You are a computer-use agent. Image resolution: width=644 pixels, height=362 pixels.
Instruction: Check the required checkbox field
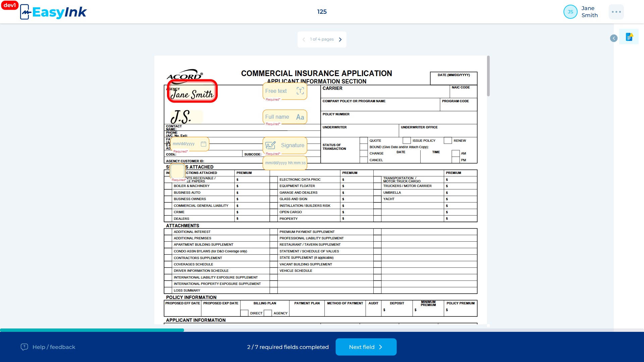coord(177,171)
